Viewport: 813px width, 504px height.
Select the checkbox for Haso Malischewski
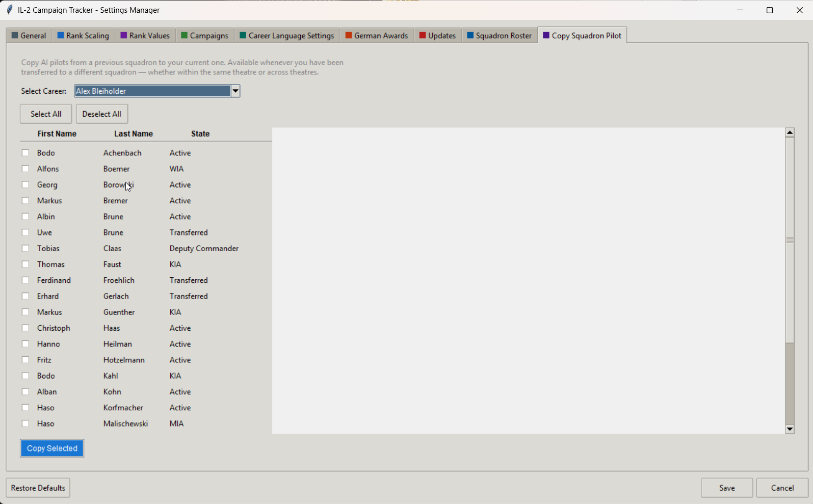pos(25,423)
